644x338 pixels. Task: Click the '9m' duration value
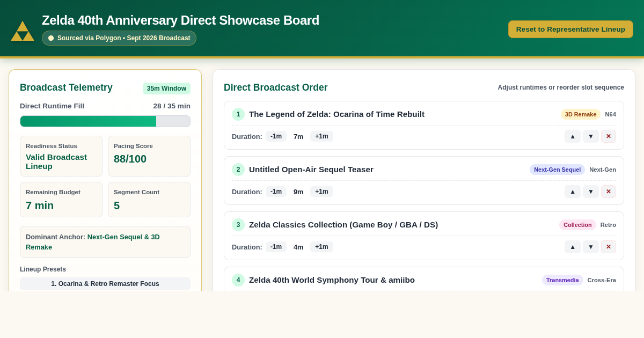coord(298,192)
